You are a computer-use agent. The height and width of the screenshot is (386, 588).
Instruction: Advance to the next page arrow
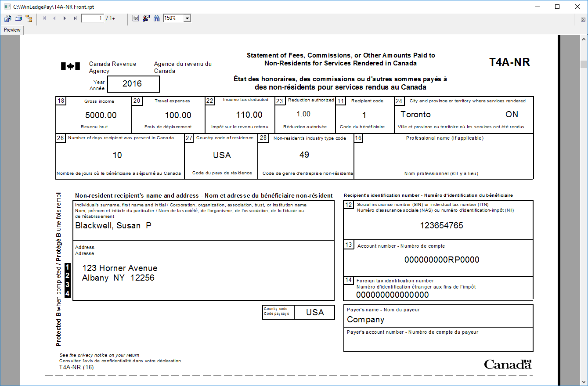(x=65, y=18)
